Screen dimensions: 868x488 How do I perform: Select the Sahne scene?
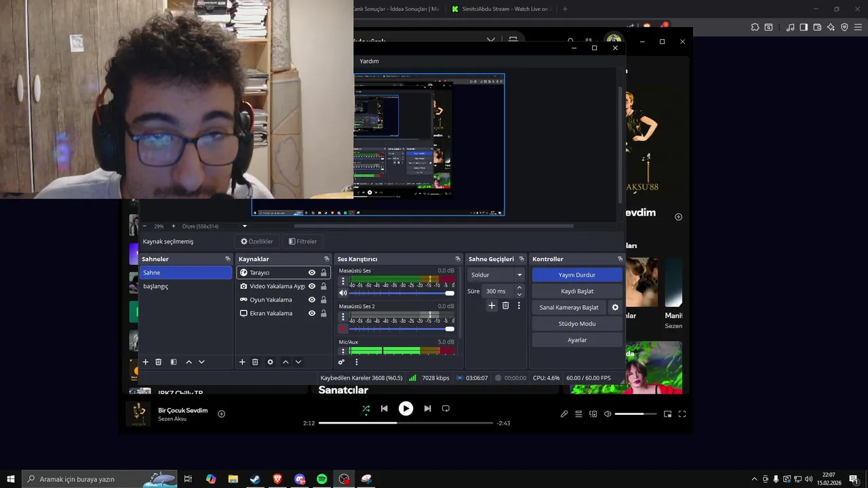coord(186,272)
